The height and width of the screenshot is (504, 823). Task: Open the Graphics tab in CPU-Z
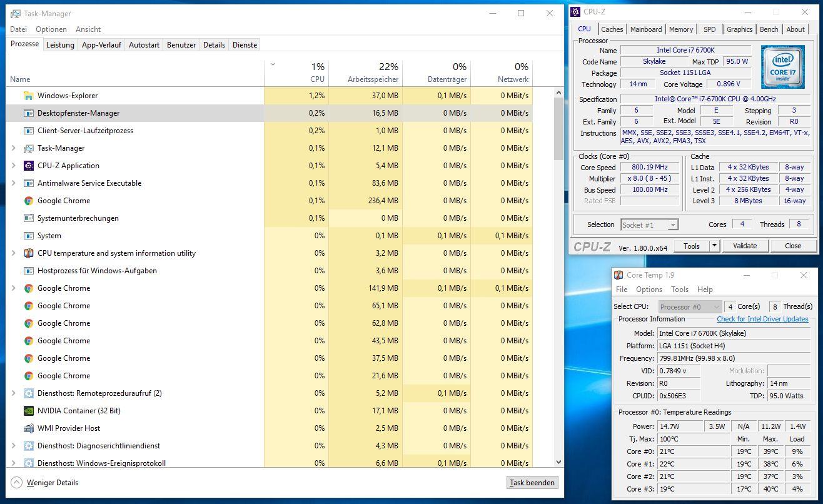pyautogui.click(x=740, y=29)
